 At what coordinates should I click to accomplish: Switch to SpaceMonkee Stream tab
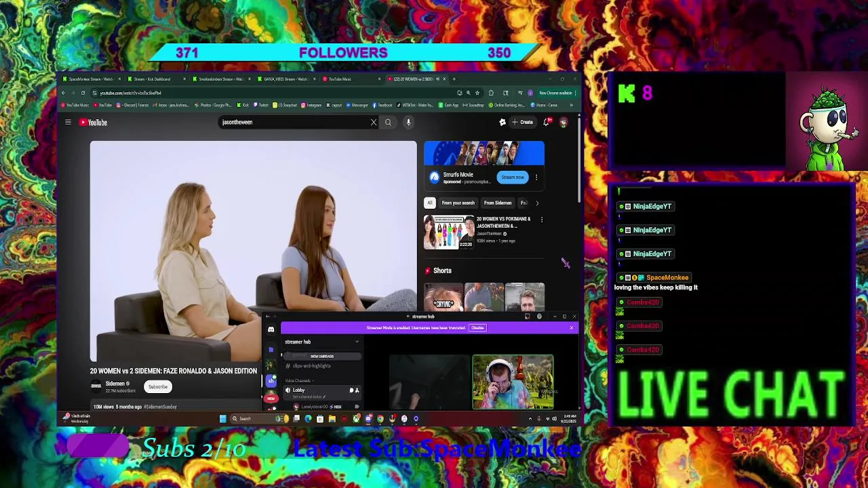point(90,79)
